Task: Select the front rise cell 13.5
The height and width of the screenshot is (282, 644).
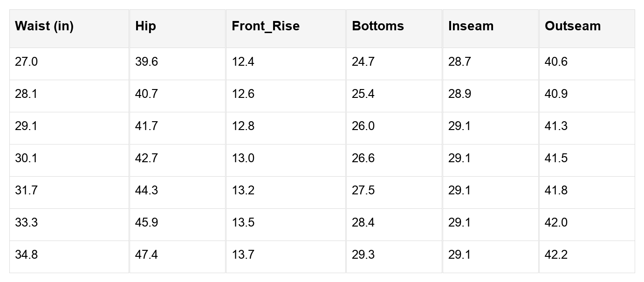Action: coord(243,223)
